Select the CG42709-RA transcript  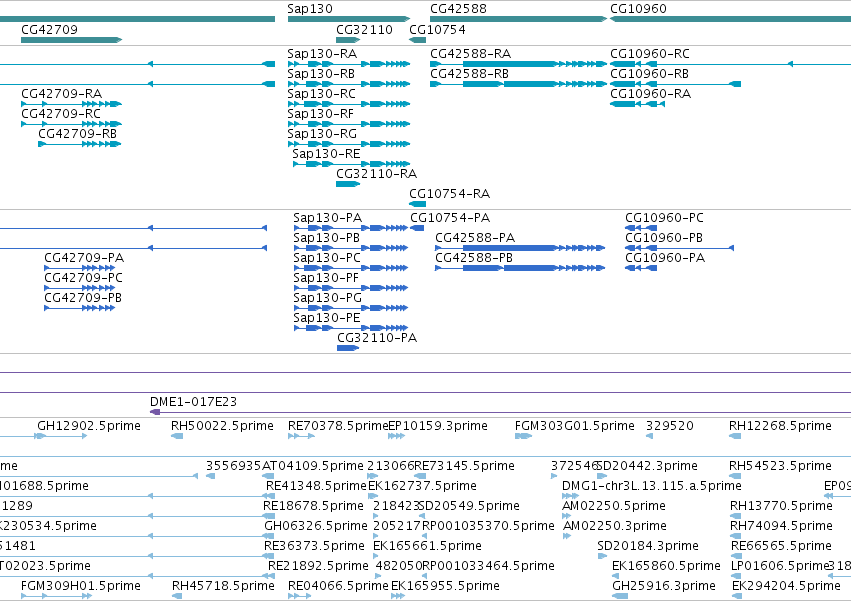click(x=71, y=104)
